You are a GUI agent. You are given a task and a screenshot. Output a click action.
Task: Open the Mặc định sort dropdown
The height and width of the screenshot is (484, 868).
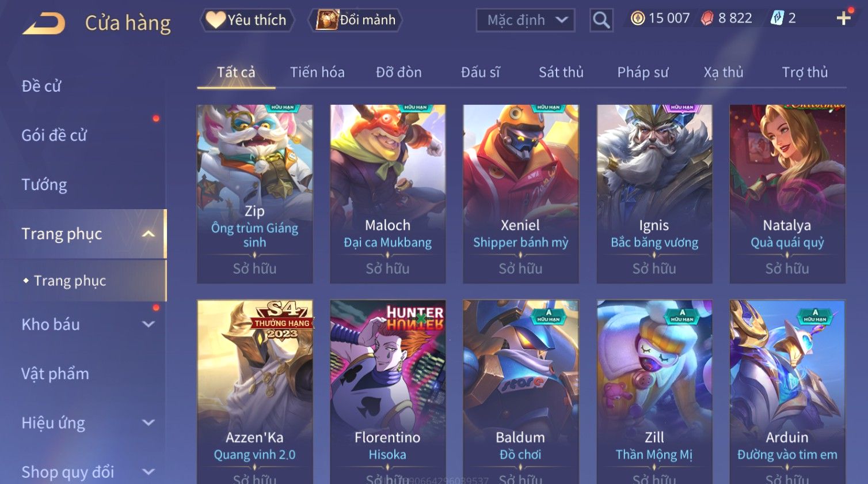click(525, 20)
